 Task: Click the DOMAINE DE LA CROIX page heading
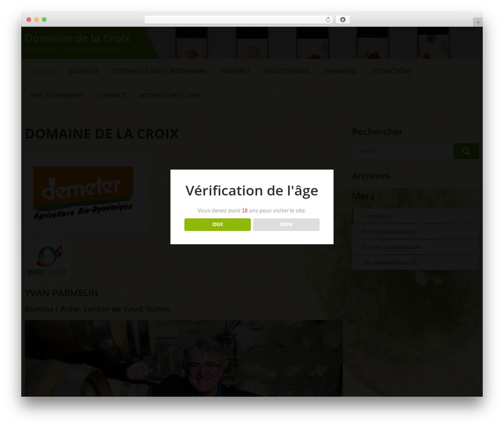point(102,134)
